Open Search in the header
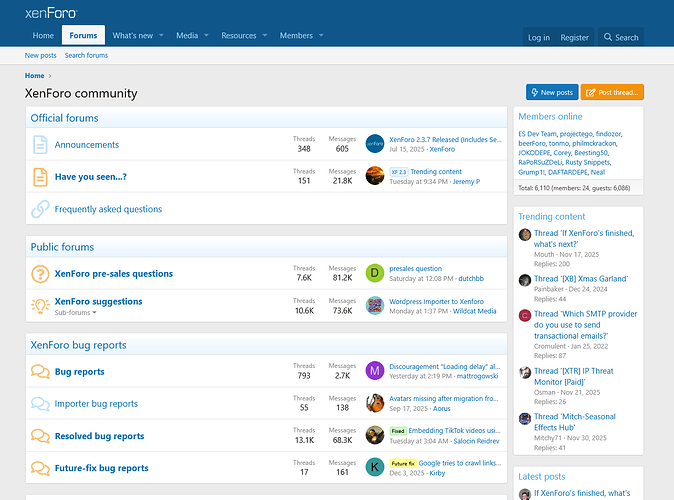The image size is (674, 500). click(621, 37)
